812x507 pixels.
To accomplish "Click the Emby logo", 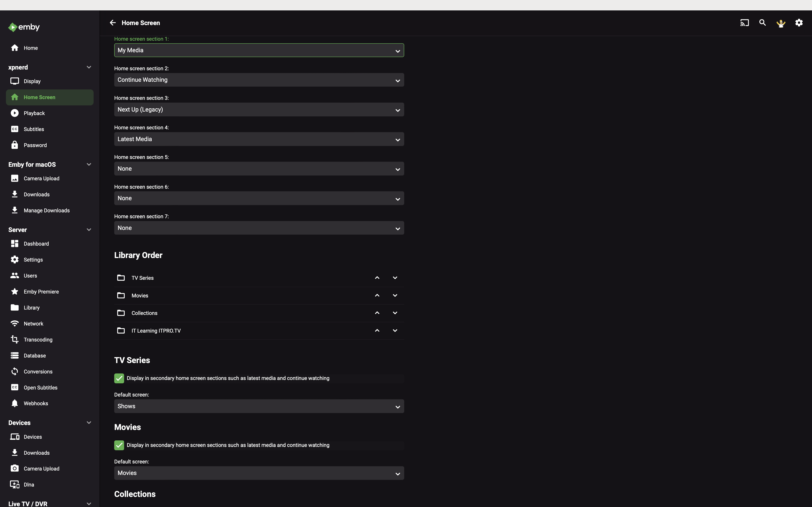I will click(24, 27).
